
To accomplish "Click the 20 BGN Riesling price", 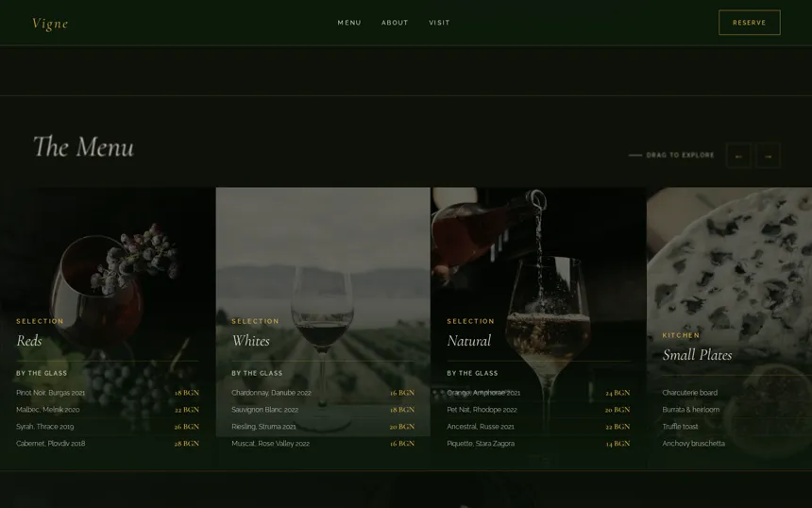I will coord(402,427).
